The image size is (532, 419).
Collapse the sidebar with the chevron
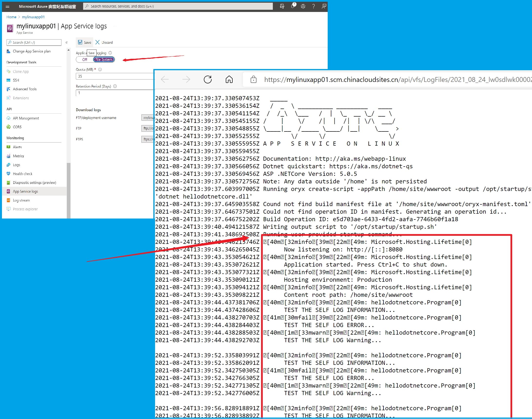coord(67,42)
